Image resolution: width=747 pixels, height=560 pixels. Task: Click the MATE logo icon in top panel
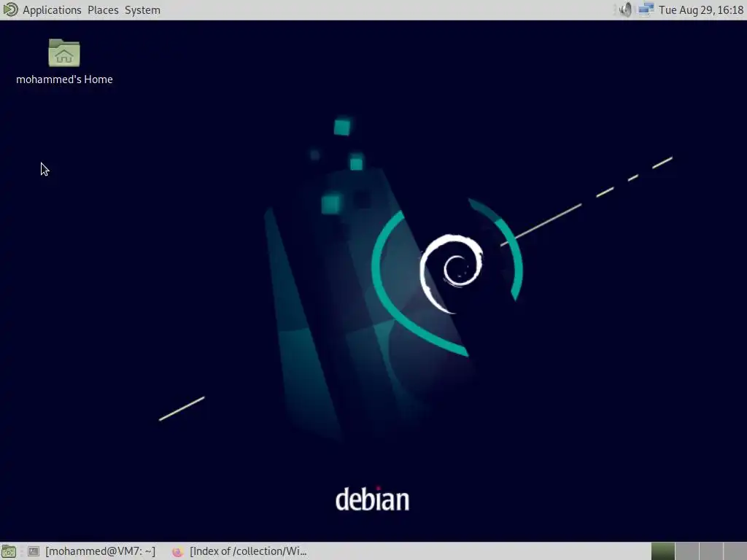click(x=10, y=9)
